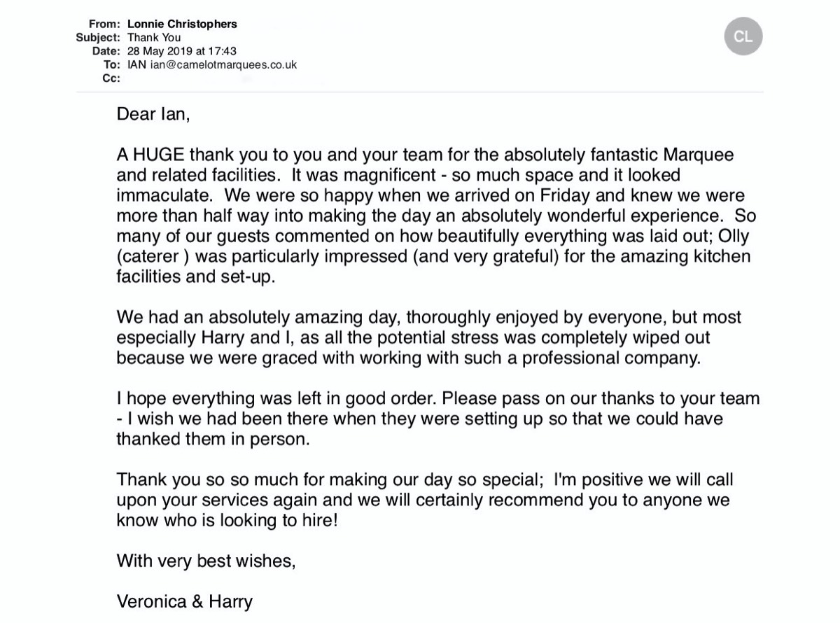The height and width of the screenshot is (623, 840).
Task: Click the Cc: header label
Action: pos(111,78)
